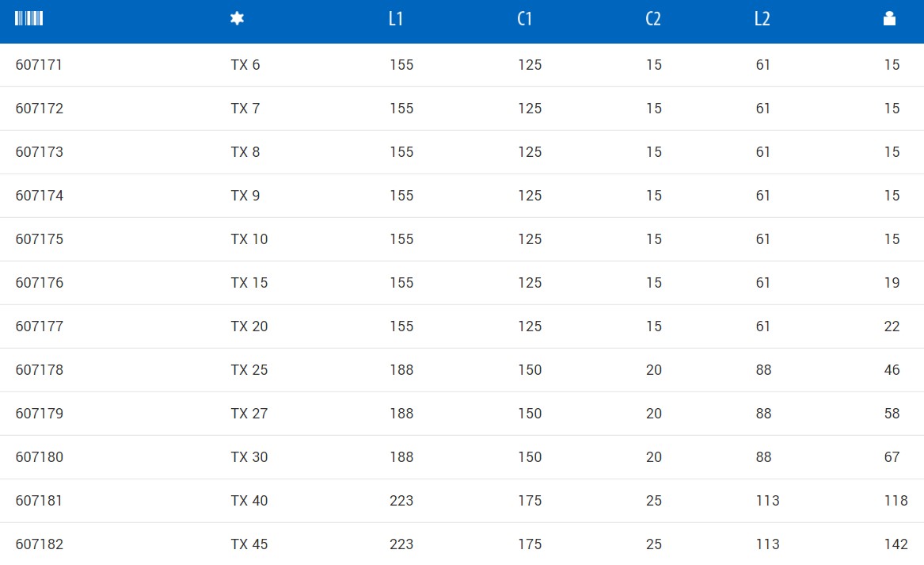Select the L1 column header
This screenshot has height=565, width=924.
point(395,19)
